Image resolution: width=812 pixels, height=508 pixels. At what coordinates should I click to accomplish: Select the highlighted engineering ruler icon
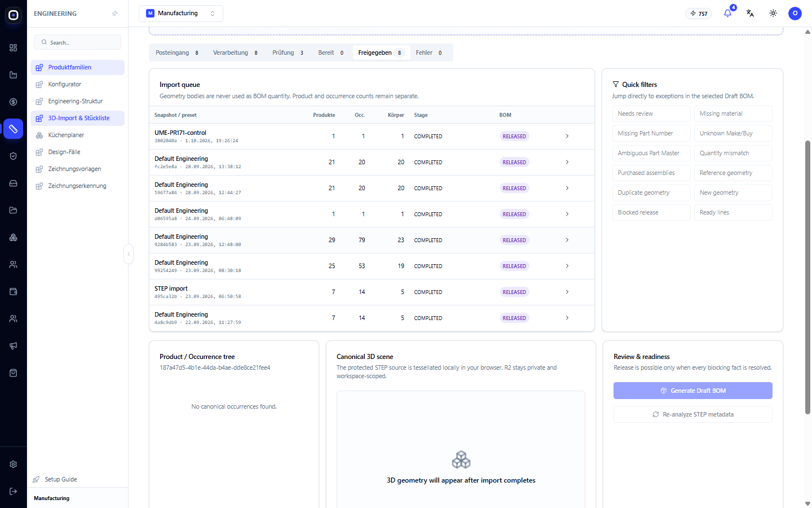click(x=13, y=129)
